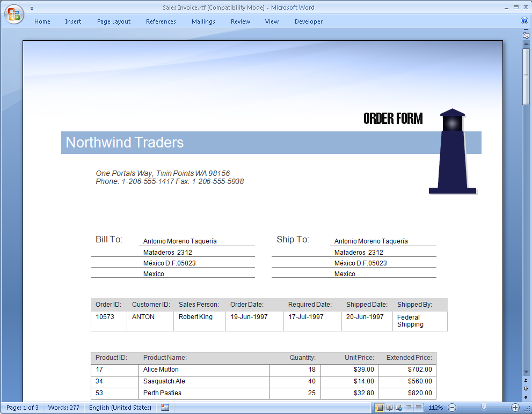Screen dimensions: 532x414
Task: Open the Mailings ribbon tab
Action: pos(203,21)
